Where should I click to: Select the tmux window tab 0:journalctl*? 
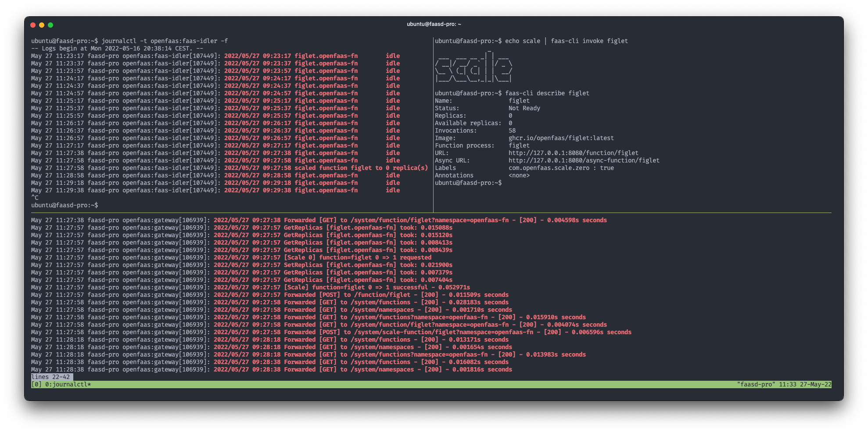pos(68,384)
